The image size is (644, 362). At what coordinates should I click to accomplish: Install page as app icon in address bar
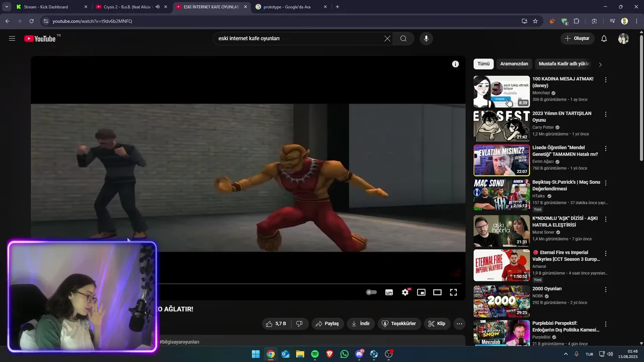coord(524,21)
